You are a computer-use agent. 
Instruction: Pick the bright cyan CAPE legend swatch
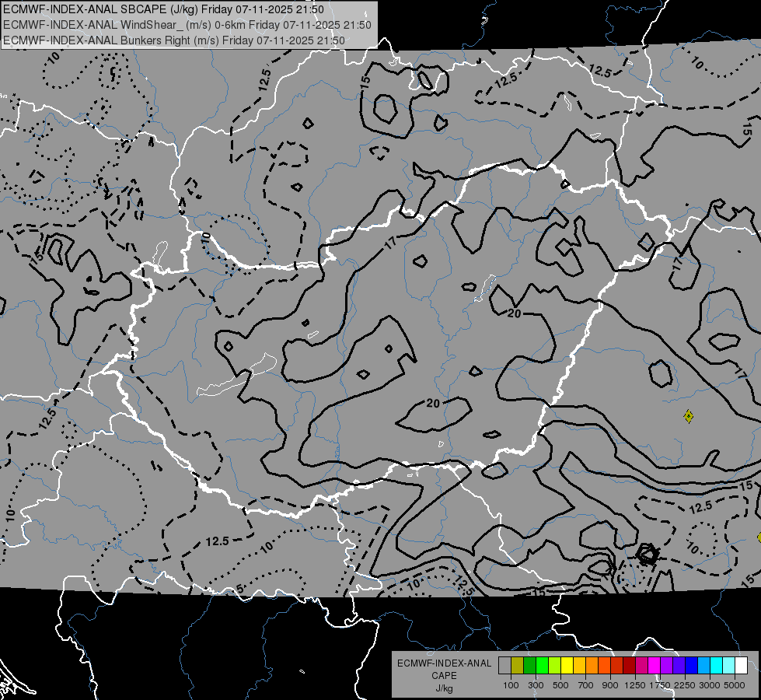[717, 666]
